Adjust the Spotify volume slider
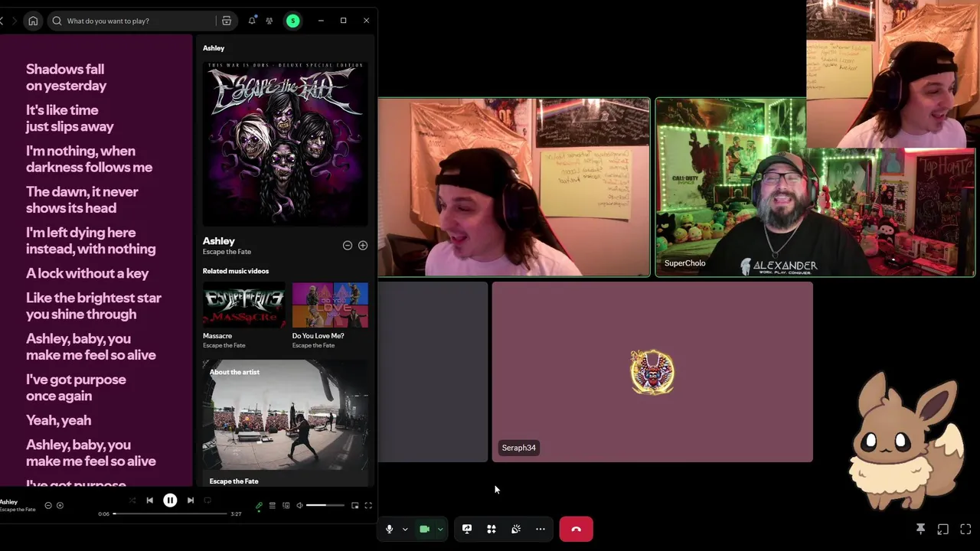Viewport: 980px width, 551px height. [325, 506]
